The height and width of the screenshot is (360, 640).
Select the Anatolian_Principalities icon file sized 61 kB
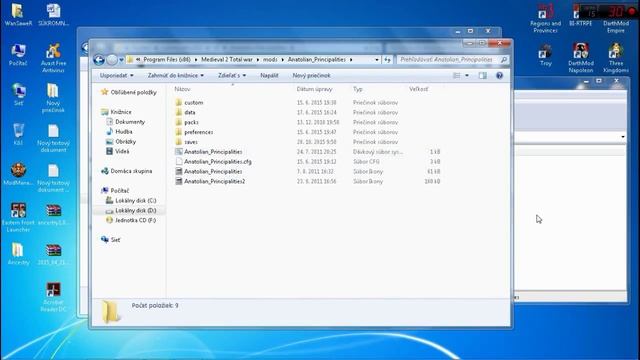[213, 171]
